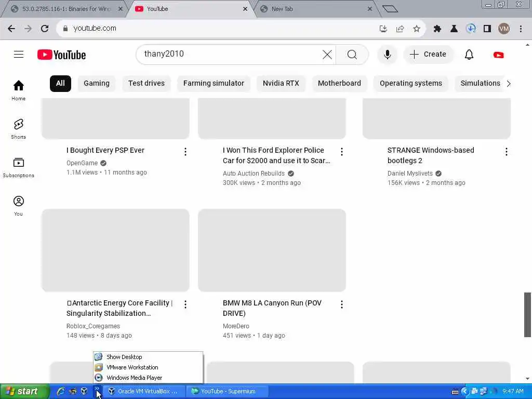
Task: Open the Auto Auction Rebuilds channel link
Action: tap(254, 174)
